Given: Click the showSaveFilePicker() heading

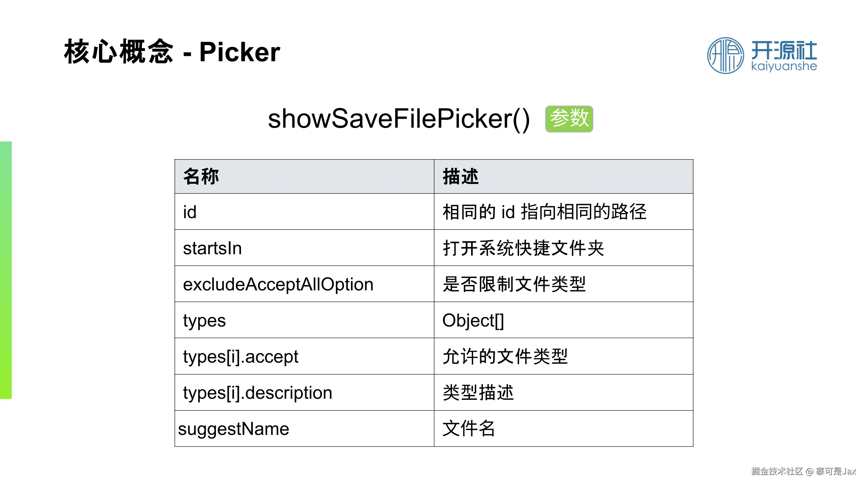Looking at the screenshot, I should (399, 119).
